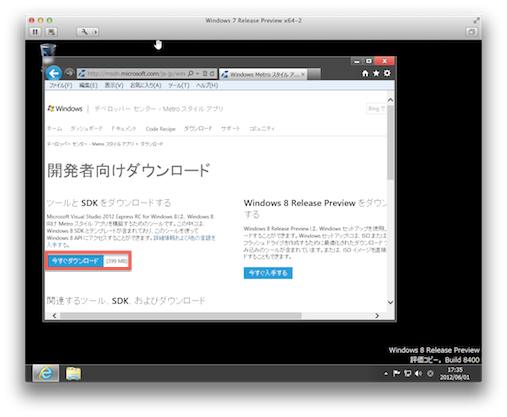Click the taskbar clock showing 17:35
Image resolution: width=507 pixels, height=417 pixels.
coord(455,374)
